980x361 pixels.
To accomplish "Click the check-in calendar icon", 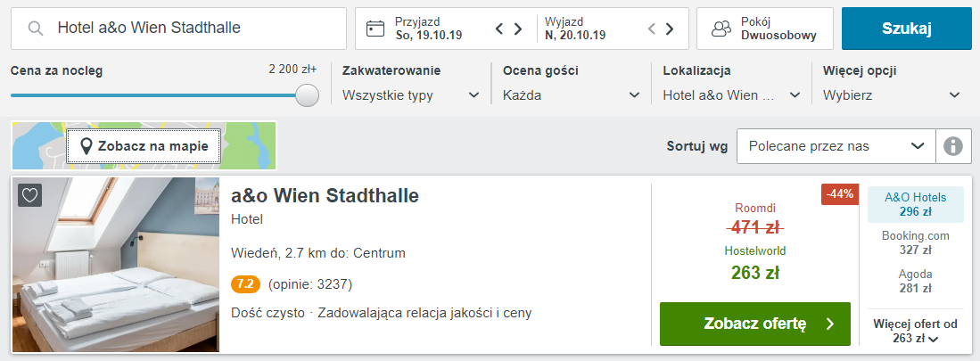I will 375,29.
